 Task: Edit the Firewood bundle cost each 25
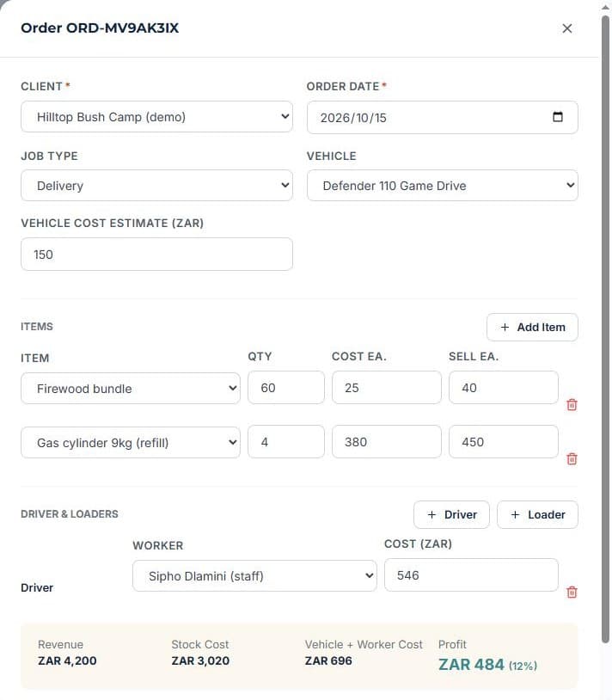[x=386, y=388]
